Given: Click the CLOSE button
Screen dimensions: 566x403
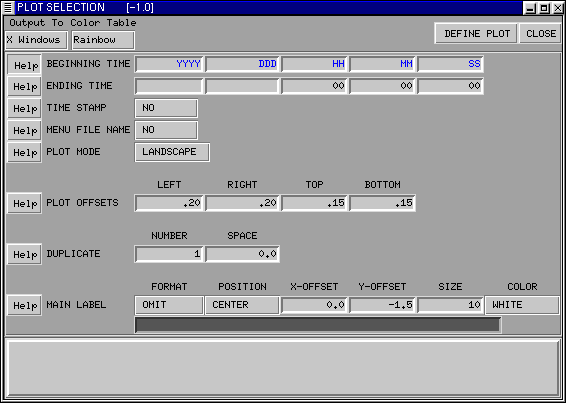Looking at the screenshot, I should pyautogui.click(x=540, y=34).
